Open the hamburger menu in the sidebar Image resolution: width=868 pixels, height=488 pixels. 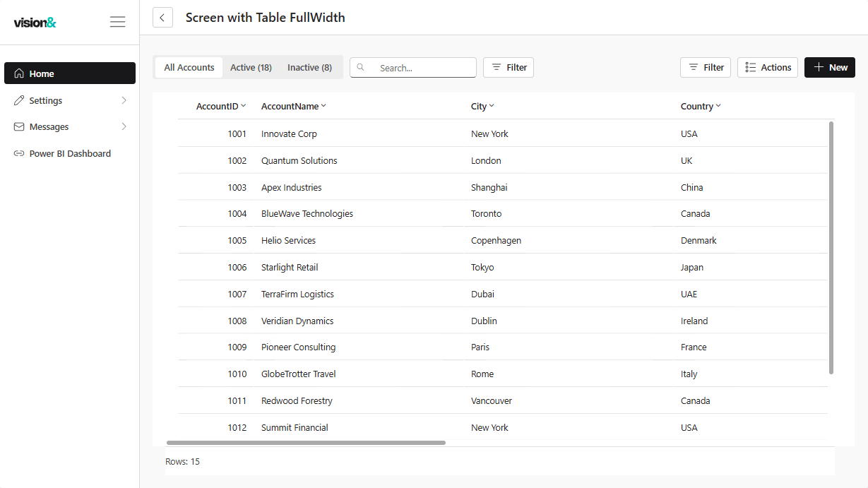coord(117,21)
